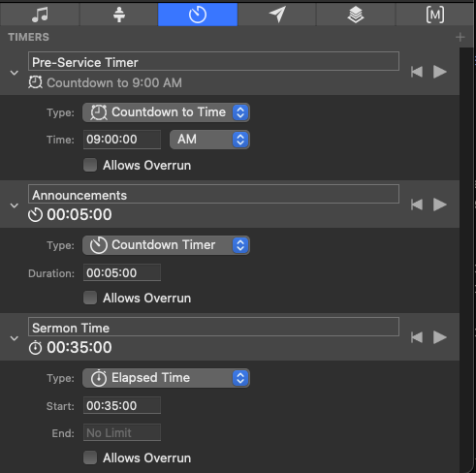Click the No Limit end field
476x473 pixels.
pos(122,432)
